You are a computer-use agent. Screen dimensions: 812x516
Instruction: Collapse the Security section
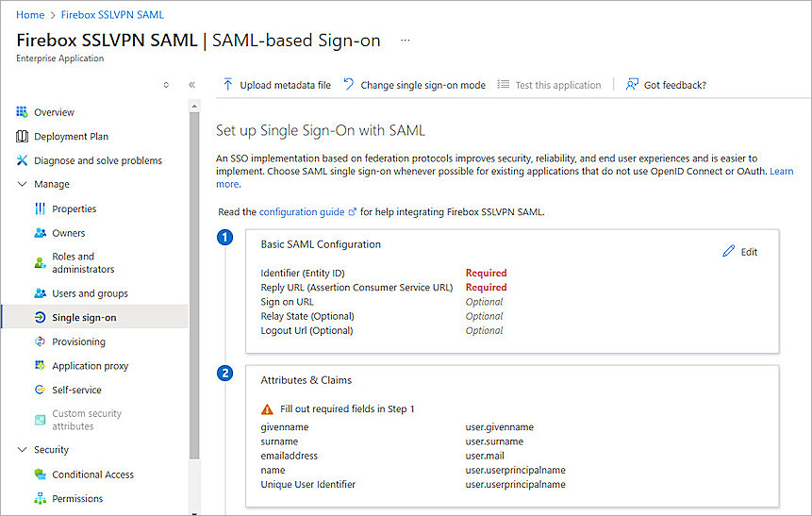click(x=22, y=450)
